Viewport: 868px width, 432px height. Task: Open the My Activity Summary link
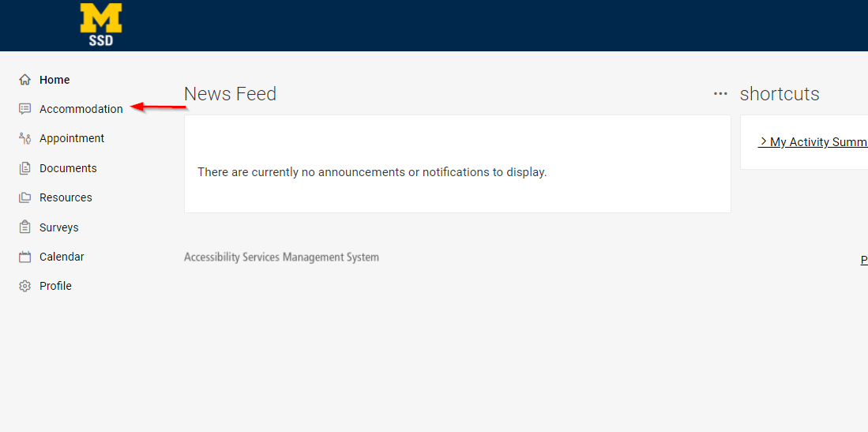pyautogui.click(x=818, y=142)
